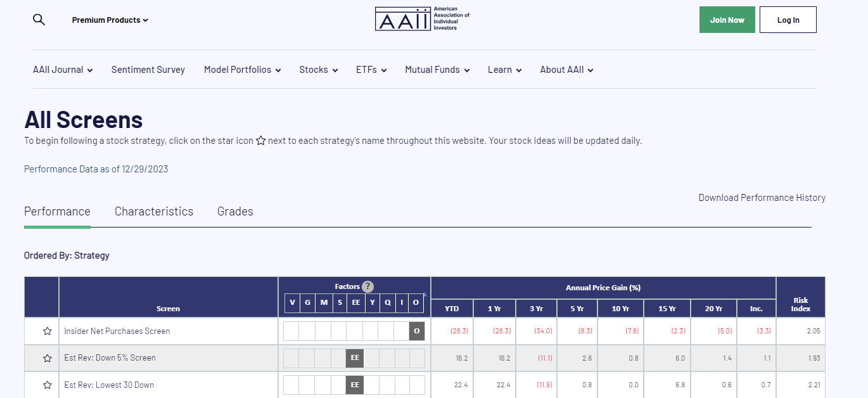This screenshot has height=398, width=868.
Task: Click the EE factor column header
Action: tap(356, 302)
